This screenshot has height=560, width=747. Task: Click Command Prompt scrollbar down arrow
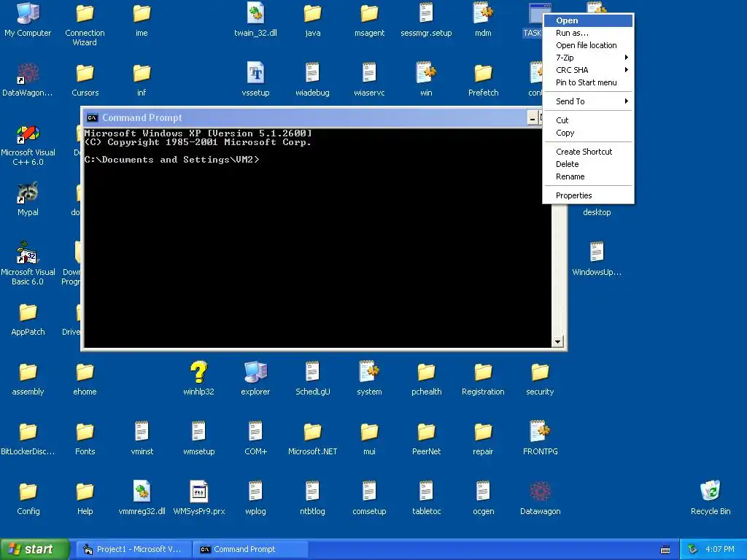pyautogui.click(x=557, y=341)
